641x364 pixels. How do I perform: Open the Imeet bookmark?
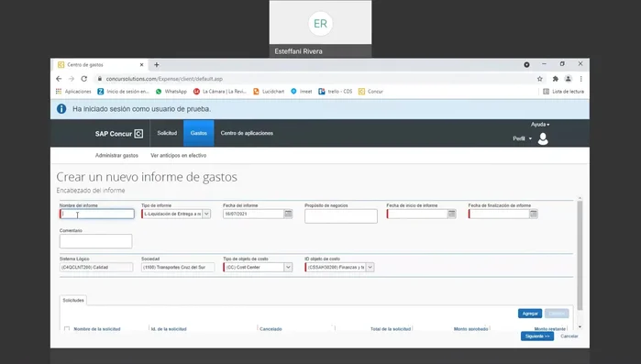pyautogui.click(x=302, y=92)
